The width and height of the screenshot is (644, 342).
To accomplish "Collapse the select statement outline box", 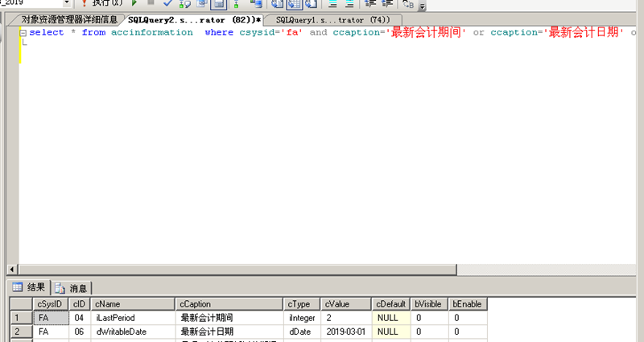I will (x=23, y=33).
